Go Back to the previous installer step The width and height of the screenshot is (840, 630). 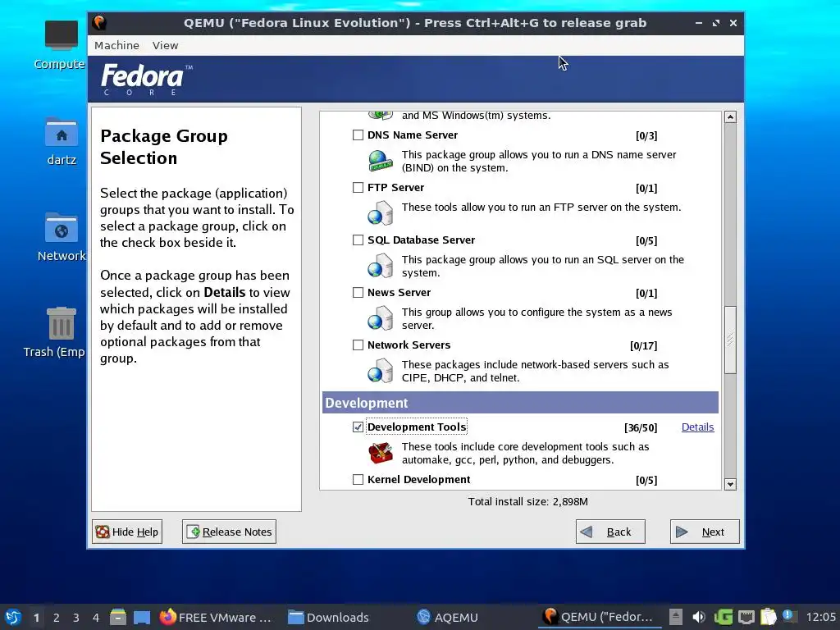coord(610,532)
